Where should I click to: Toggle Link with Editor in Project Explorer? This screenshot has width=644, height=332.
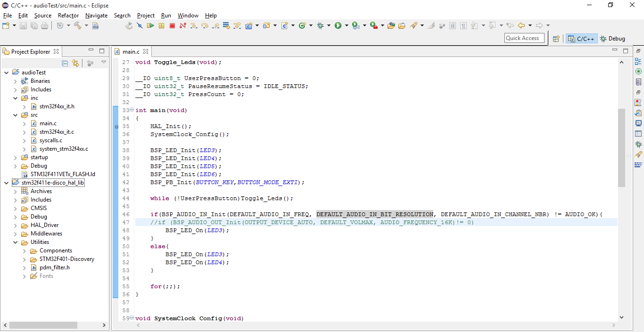click(75, 63)
